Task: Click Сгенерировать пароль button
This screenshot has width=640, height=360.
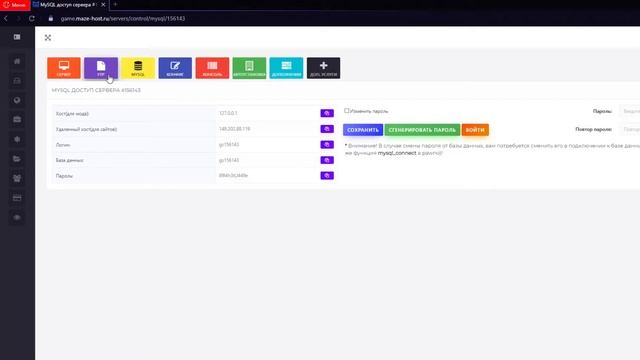Action: coord(422,130)
